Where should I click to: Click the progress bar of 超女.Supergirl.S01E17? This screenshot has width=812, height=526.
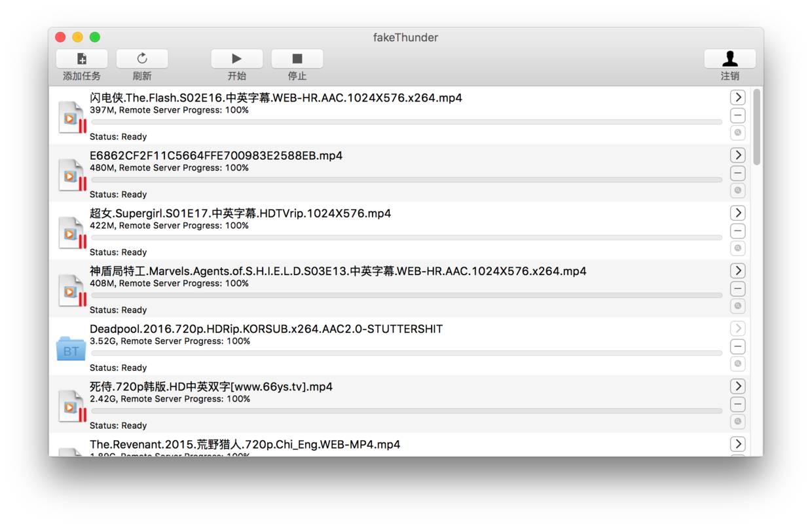(x=407, y=237)
